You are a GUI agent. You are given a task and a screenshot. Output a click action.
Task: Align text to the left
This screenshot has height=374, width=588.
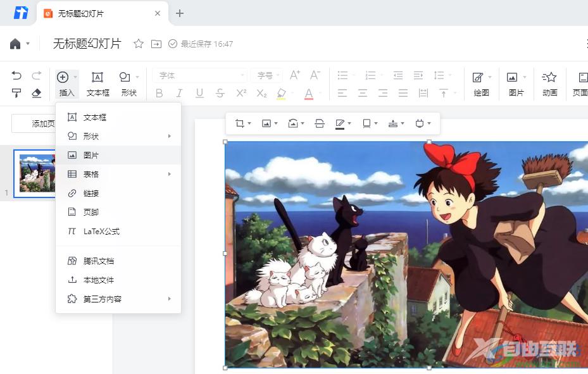342,93
